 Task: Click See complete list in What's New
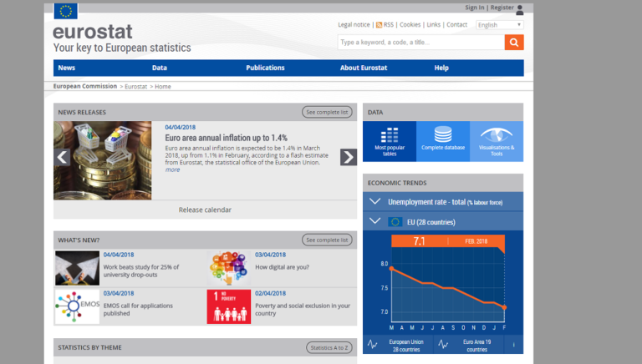tap(327, 240)
